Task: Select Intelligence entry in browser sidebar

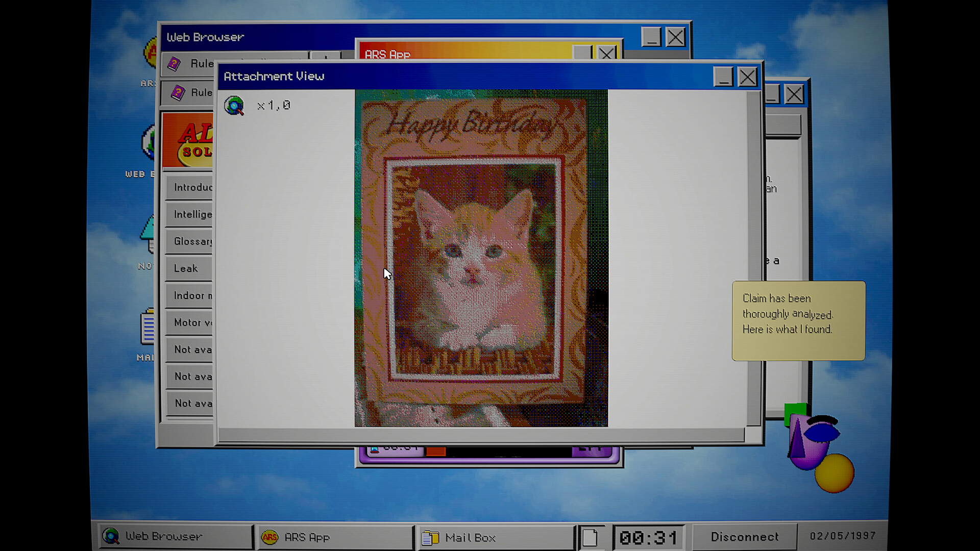Action: point(189,214)
